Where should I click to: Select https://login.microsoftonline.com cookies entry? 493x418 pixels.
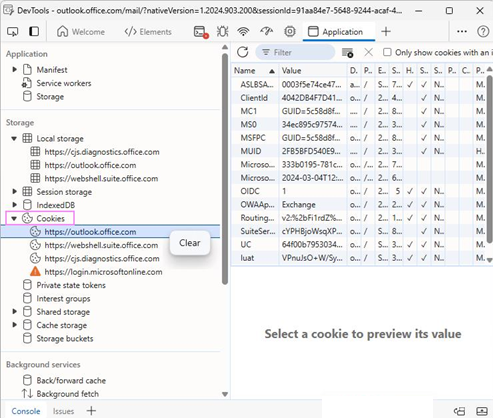[103, 272]
